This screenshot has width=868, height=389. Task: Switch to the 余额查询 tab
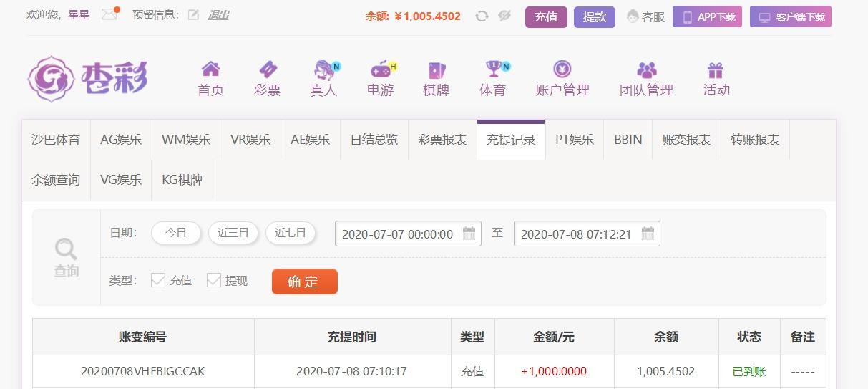coord(56,180)
